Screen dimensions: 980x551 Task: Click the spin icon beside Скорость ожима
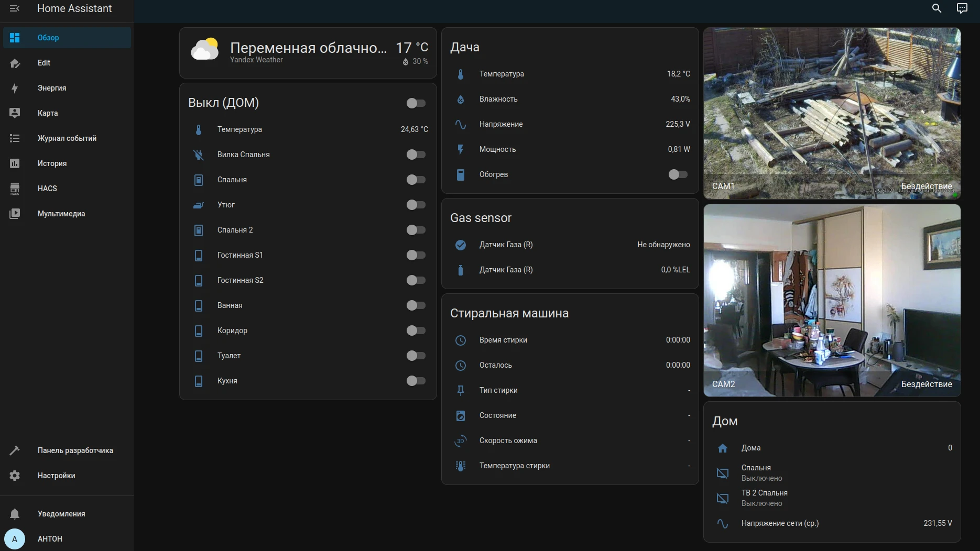click(x=461, y=440)
